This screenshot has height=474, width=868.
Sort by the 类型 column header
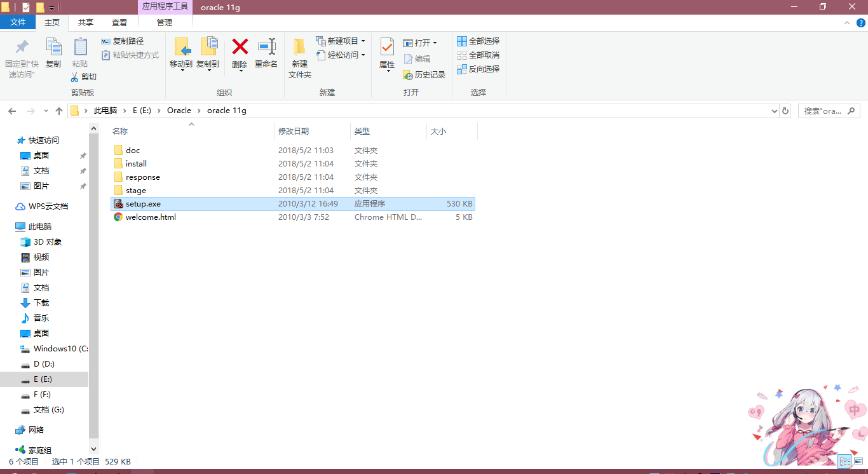pyautogui.click(x=388, y=132)
